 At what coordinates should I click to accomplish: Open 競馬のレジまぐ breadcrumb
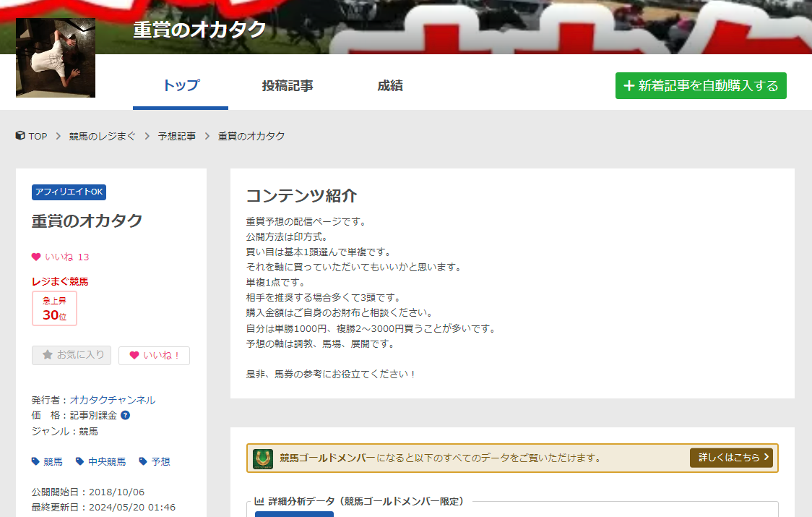(x=102, y=136)
